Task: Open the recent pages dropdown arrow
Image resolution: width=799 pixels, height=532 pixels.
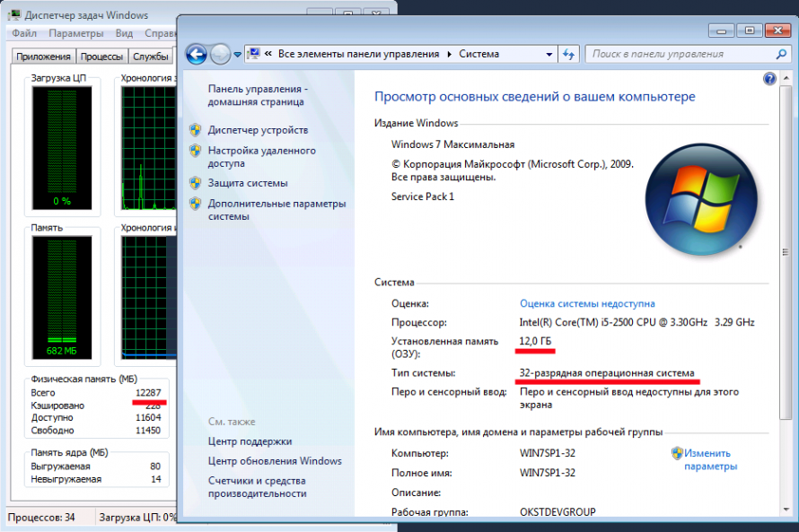Action: [237, 55]
